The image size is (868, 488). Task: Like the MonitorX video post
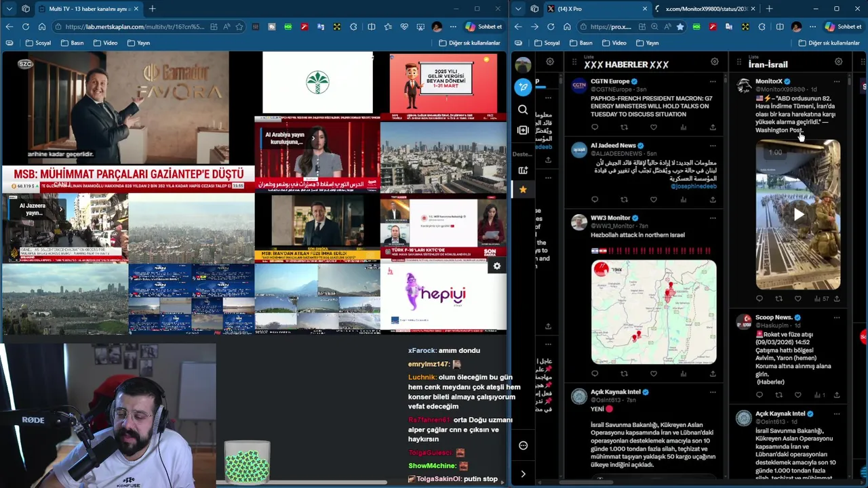(x=798, y=298)
